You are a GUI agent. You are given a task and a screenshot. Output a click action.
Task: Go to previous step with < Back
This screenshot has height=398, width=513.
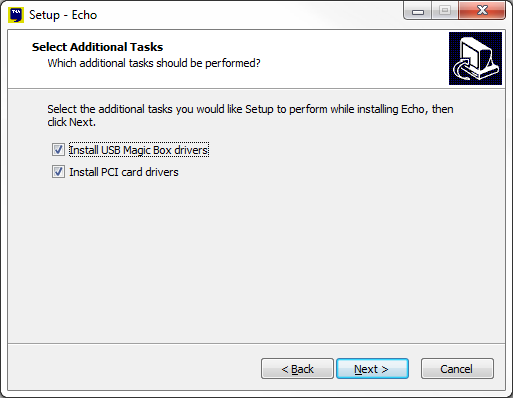tap(297, 369)
